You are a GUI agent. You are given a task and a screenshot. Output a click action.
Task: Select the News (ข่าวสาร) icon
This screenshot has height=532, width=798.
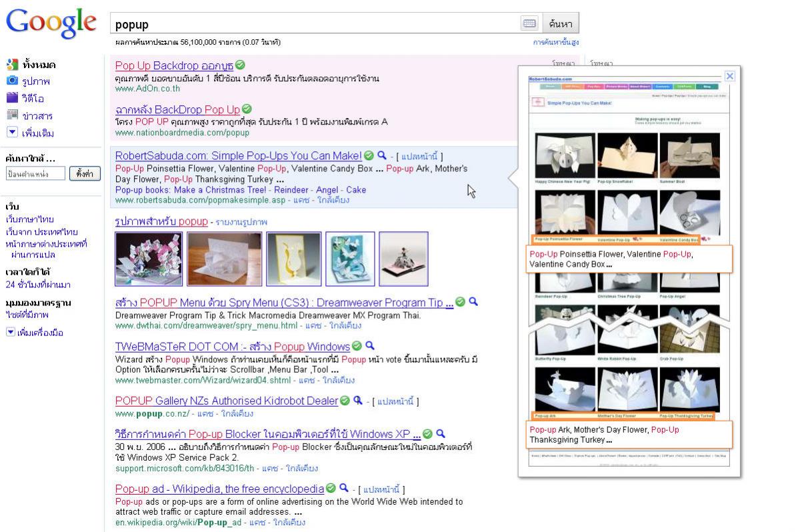tap(12, 115)
